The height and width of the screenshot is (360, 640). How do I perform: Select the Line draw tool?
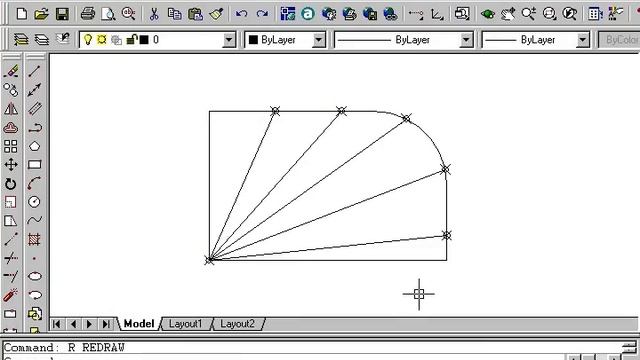[x=34, y=71]
